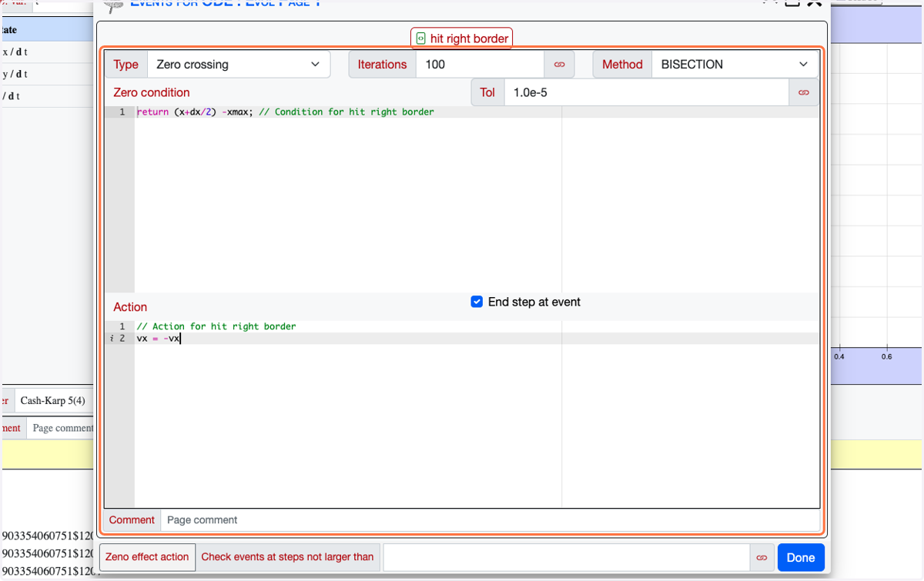Click the Type label

(x=126, y=65)
